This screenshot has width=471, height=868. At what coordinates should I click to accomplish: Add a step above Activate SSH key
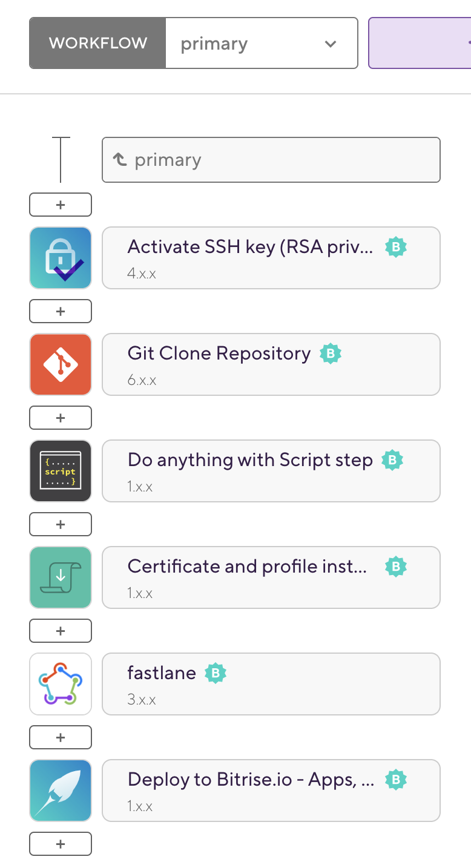point(61,205)
